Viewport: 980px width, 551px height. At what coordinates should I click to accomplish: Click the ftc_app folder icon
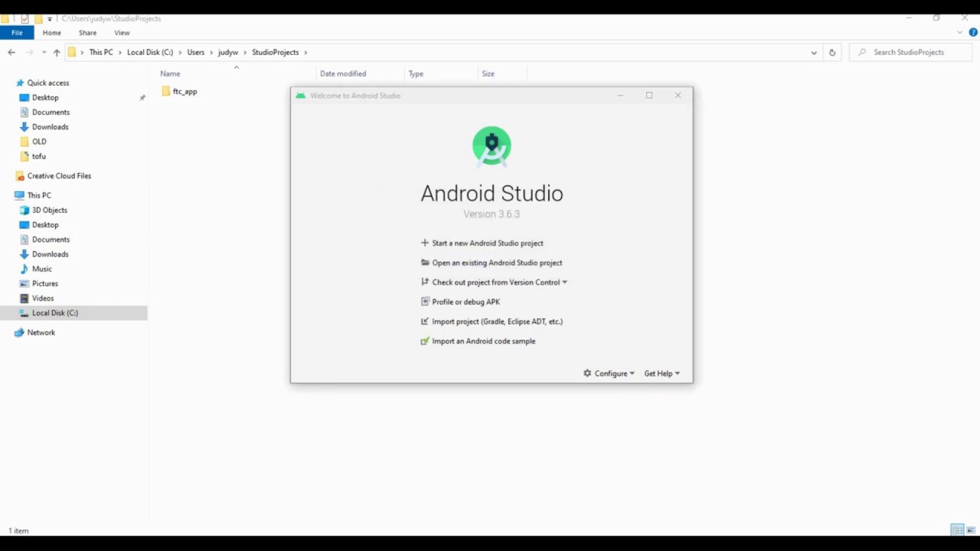[x=166, y=91]
